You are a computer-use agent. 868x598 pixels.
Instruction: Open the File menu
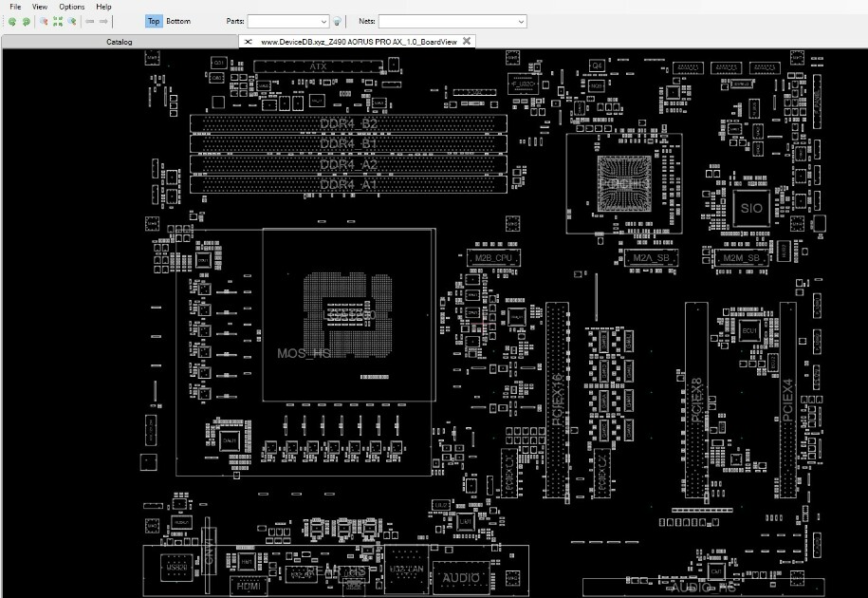point(15,7)
